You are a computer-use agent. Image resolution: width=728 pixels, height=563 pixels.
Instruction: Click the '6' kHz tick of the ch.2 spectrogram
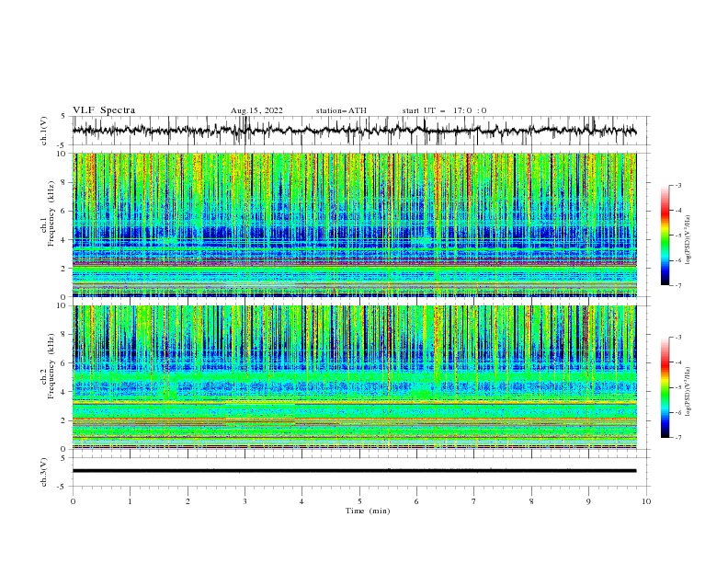coord(65,362)
